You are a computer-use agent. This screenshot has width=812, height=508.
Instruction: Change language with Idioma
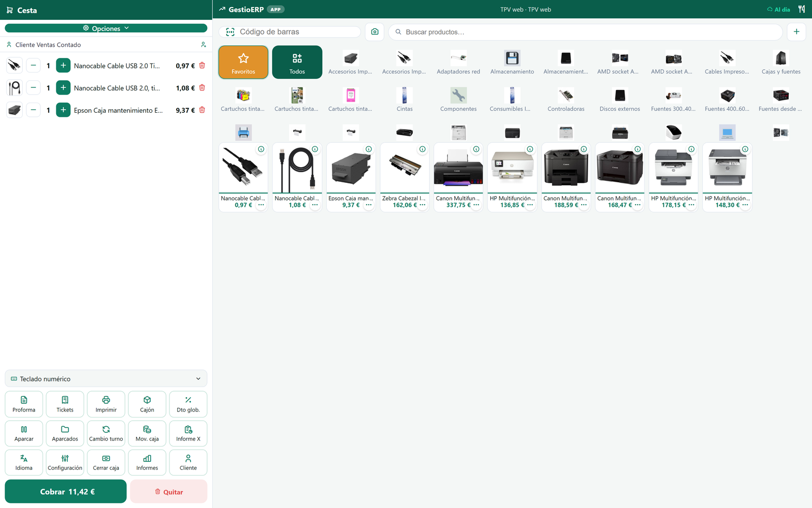pyautogui.click(x=24, y=462)
